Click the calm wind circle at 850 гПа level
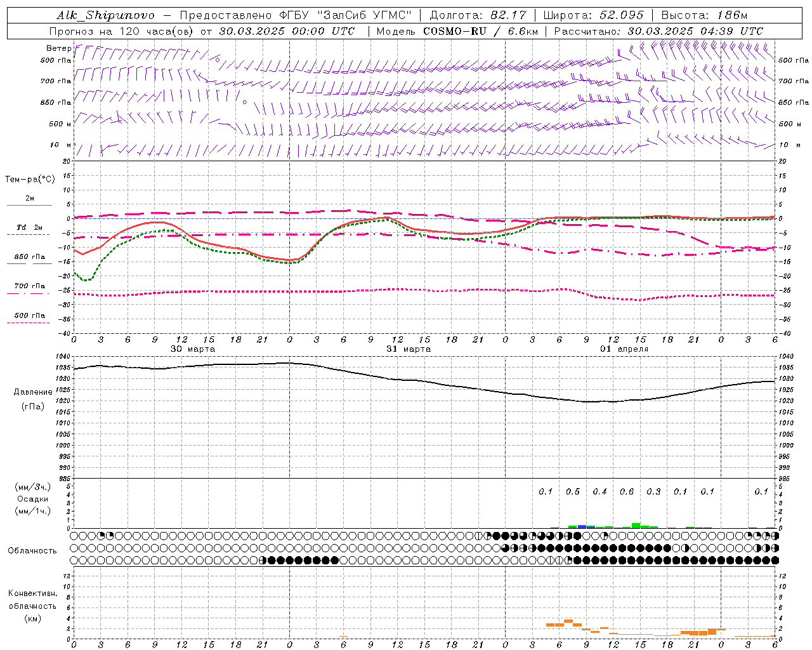This screenshot has height=650, width=812. [x=244, y=102]
